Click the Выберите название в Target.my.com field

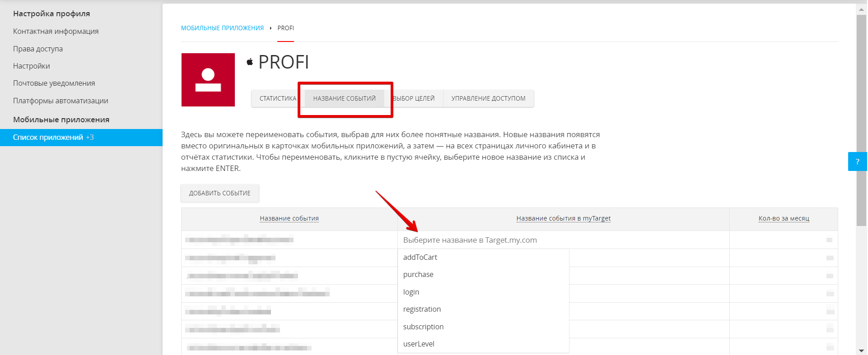564,240
